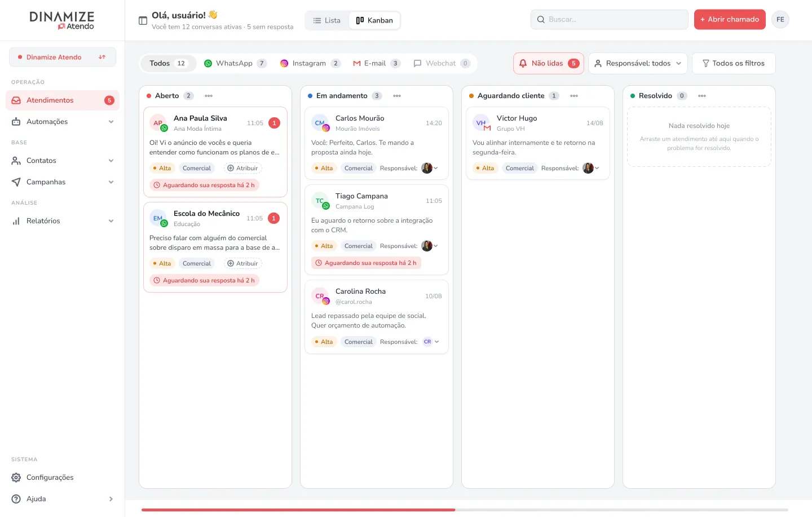Click Carlos Mourão avatar
The width and height of the screenshot is (812, 517).
click(x=320, y=123)
